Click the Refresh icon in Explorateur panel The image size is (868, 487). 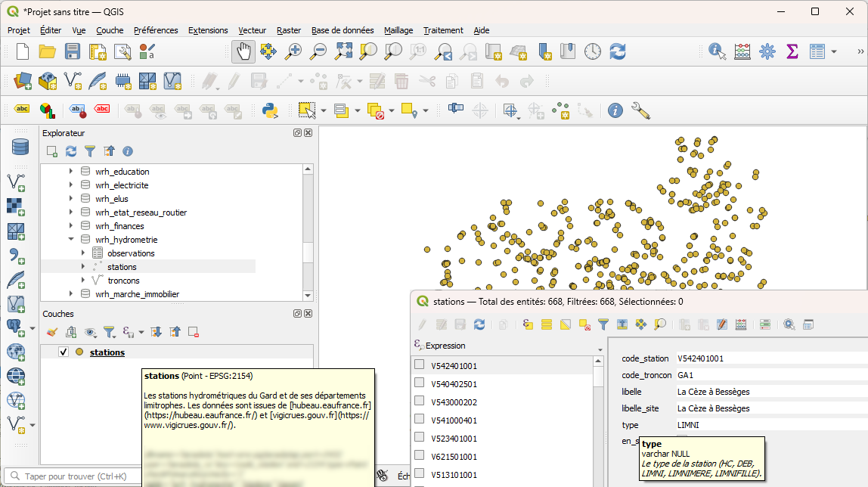(71, 151)
